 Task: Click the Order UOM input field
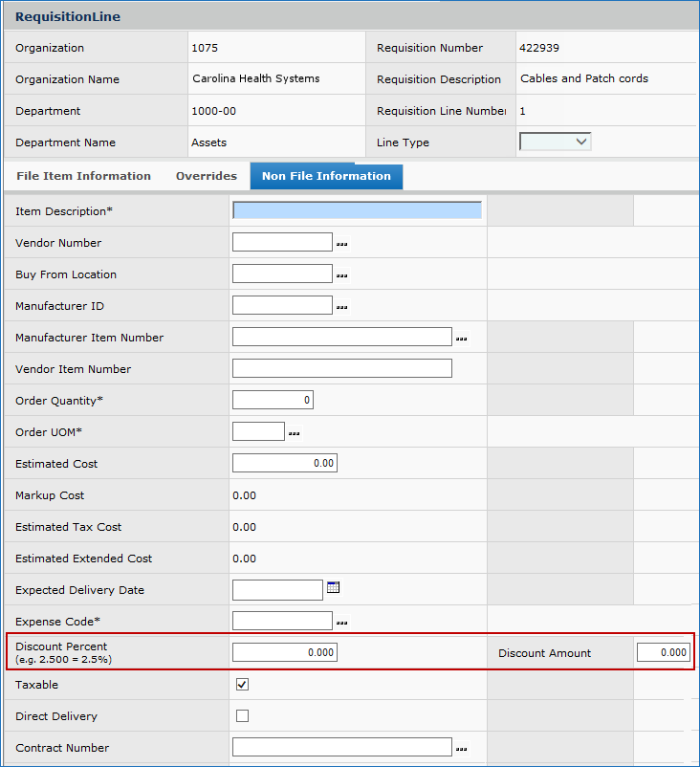(x=258, y=431)
